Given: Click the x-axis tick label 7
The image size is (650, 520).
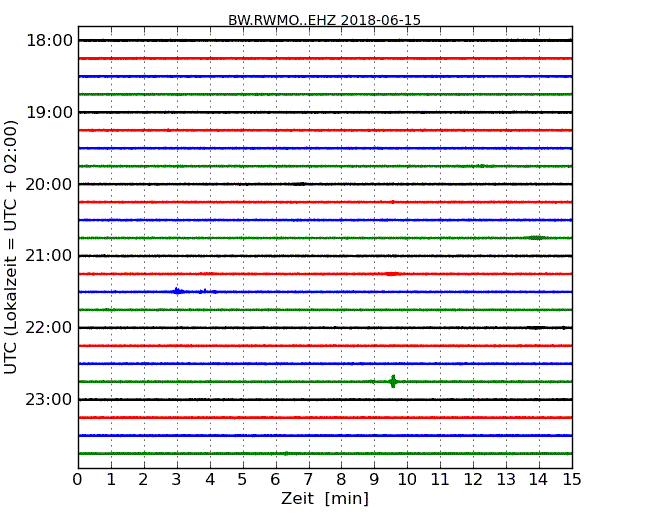Looking at the screenshot, I should 308,480.
